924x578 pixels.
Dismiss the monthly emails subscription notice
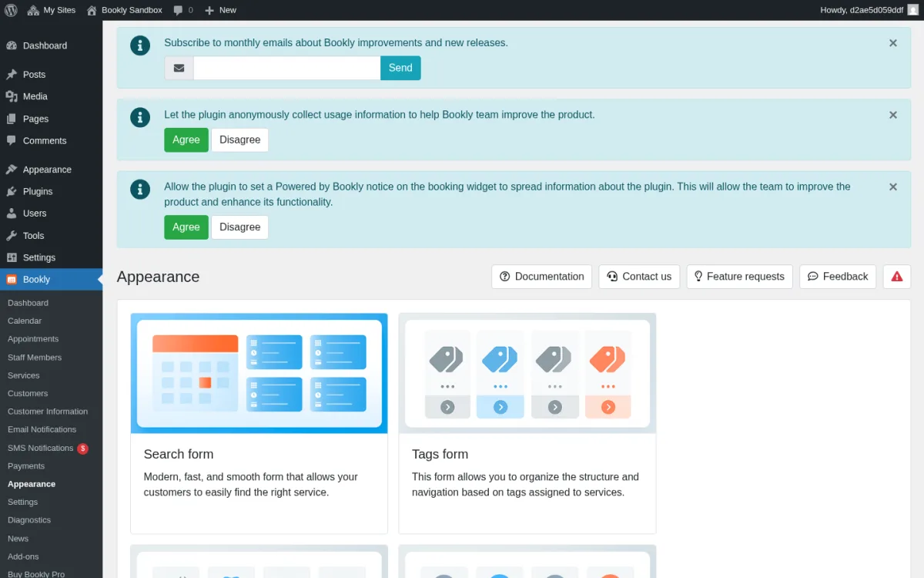coord(893,43)
